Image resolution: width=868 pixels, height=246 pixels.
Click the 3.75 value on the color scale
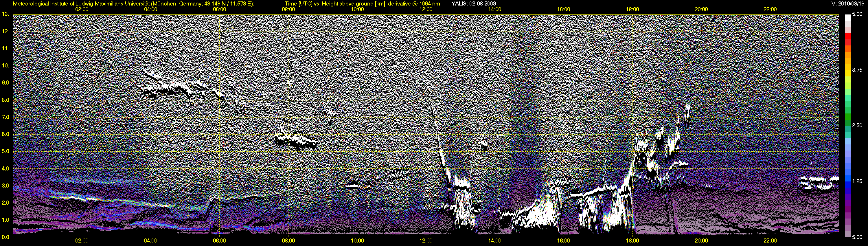[857, 70]
